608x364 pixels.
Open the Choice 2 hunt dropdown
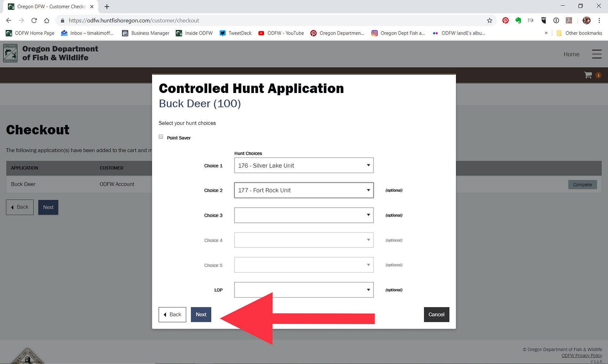pos(304,190)
